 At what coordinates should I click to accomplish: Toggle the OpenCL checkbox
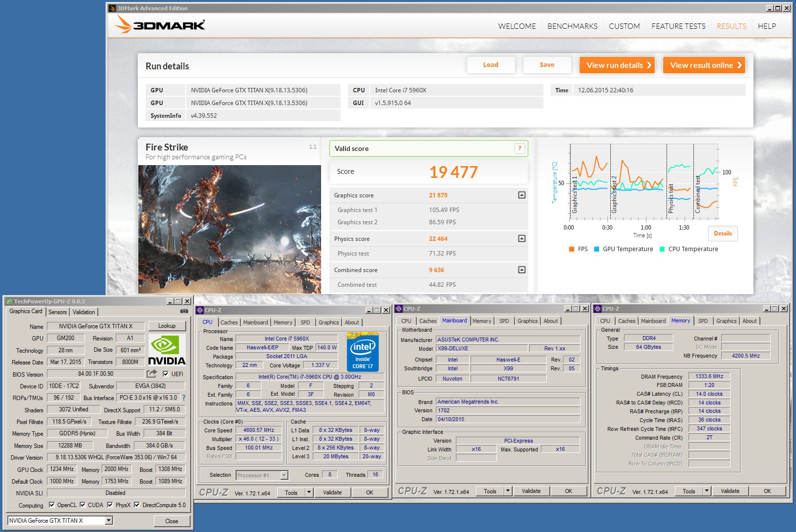coord(52,505)
